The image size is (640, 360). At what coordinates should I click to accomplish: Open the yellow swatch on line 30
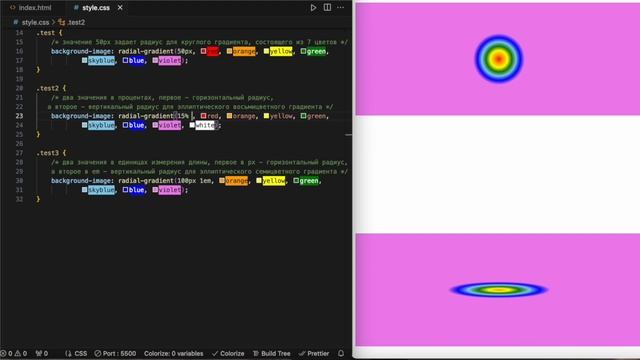coord(259,180)
